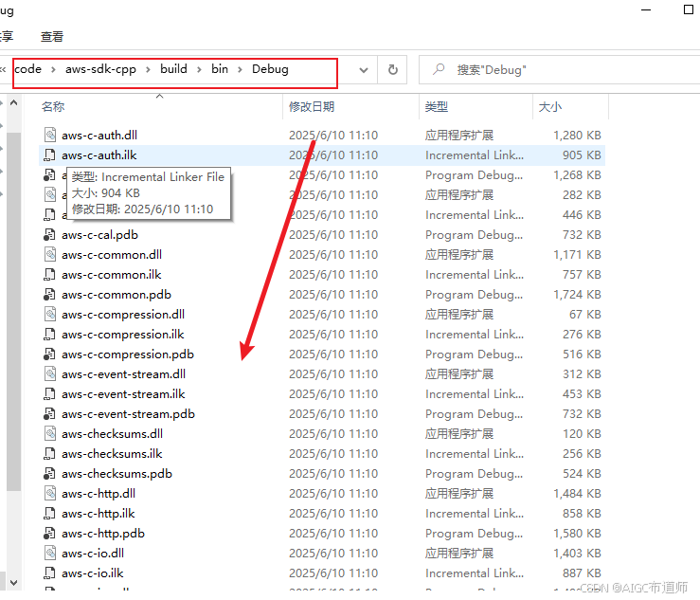Expand the chevron after 'build' breadcrumb

click(x=199, y=69)
